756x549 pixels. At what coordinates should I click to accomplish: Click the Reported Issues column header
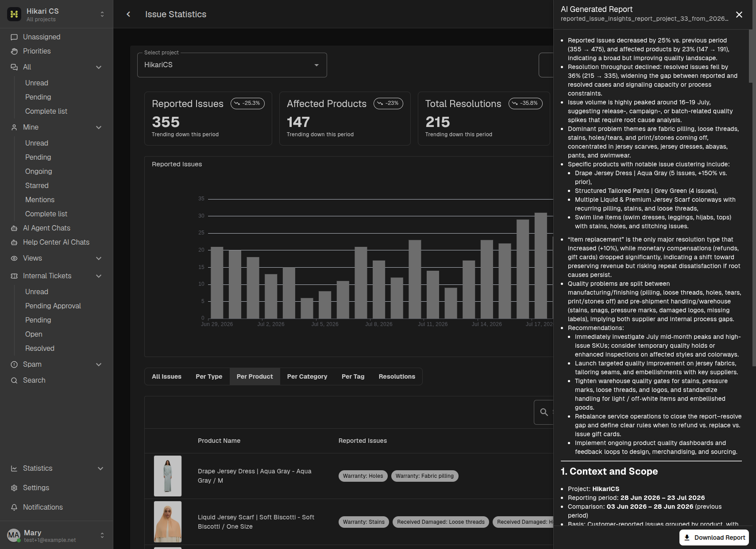363,441
